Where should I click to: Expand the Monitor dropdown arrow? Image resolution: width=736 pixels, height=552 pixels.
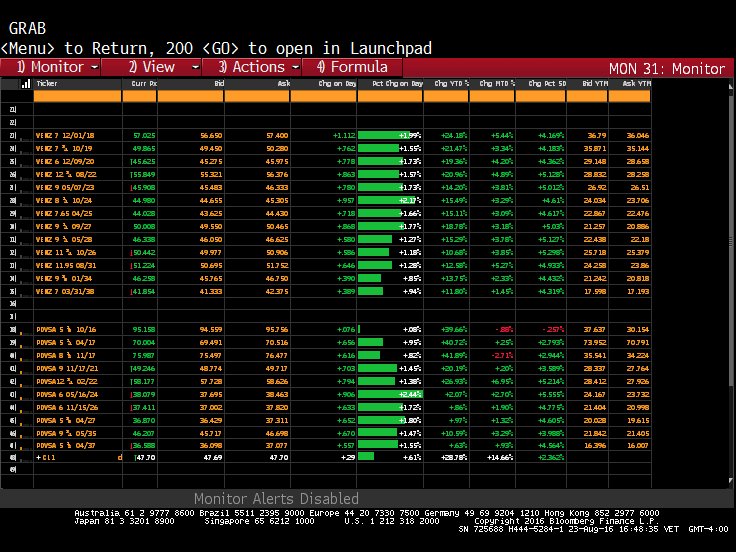point(94,68)
